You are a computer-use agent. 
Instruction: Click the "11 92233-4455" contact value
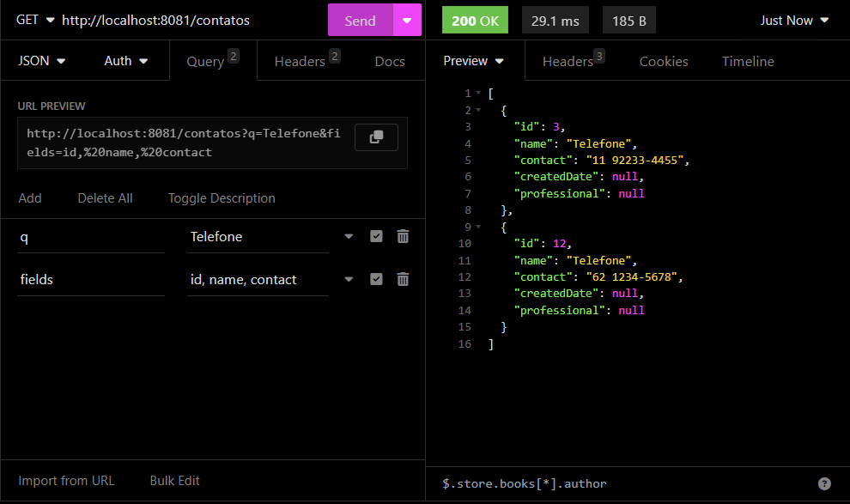point(634,160)
